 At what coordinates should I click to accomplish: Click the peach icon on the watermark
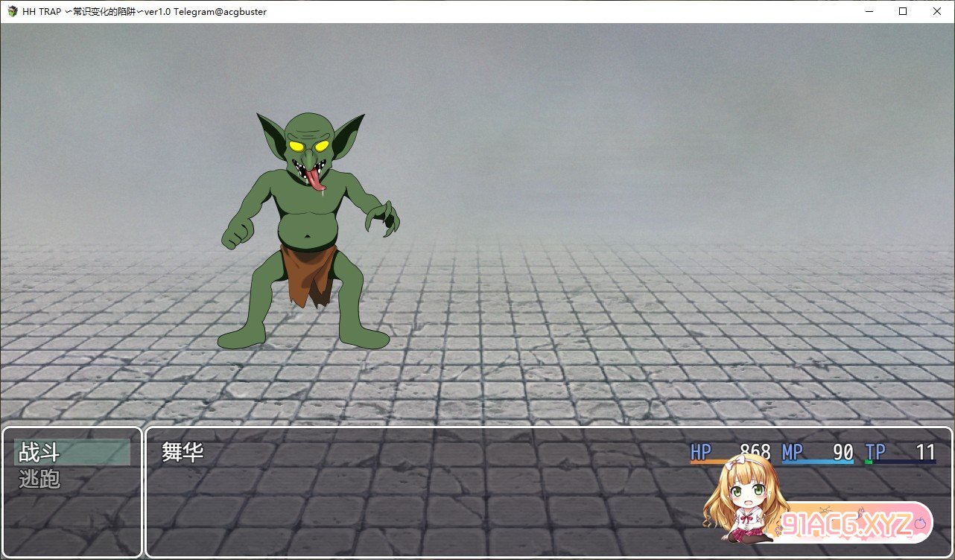coord(921,524)
